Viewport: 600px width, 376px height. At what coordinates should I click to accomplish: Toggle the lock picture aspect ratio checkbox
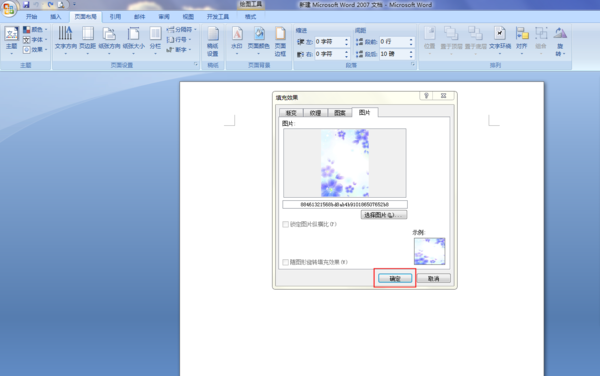coord(285,224)
